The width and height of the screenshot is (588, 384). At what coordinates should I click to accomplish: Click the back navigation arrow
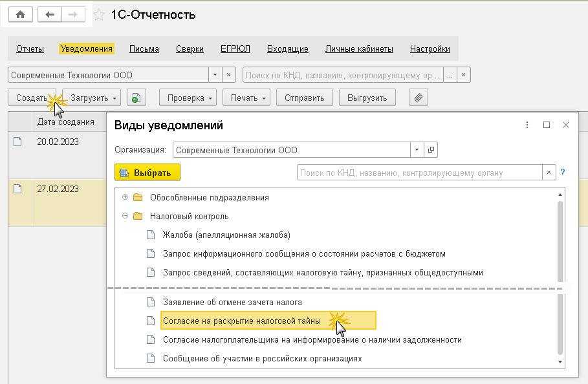(x=51, y=14)
